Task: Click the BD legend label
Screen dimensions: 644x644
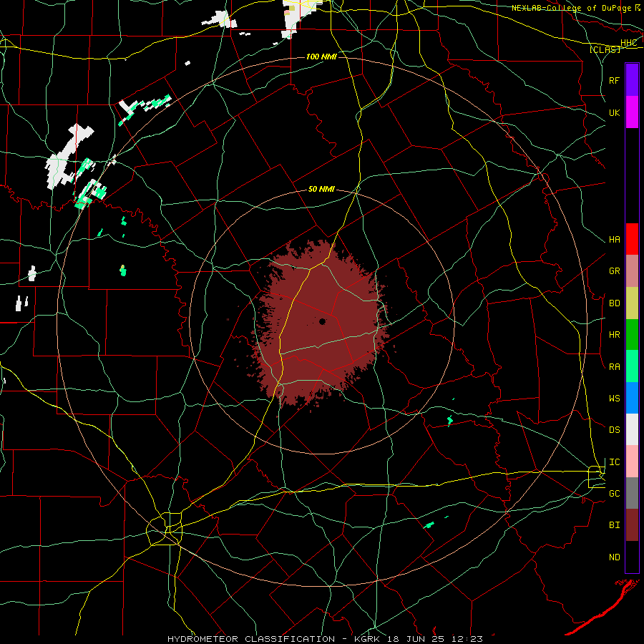Action: coord(614,303)
